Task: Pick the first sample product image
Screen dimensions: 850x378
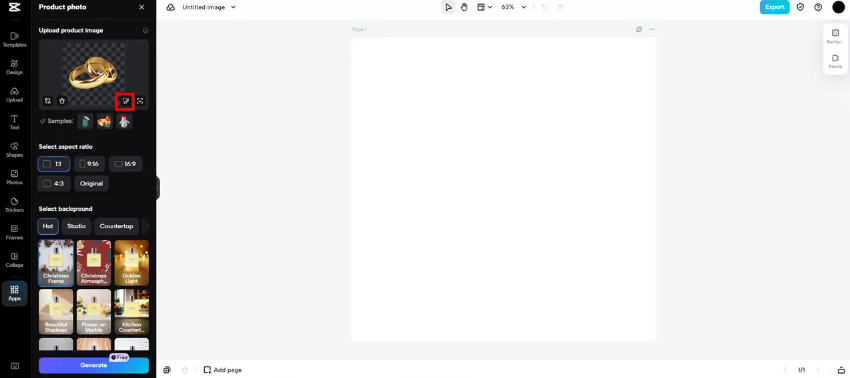Action: pos(85,121)
